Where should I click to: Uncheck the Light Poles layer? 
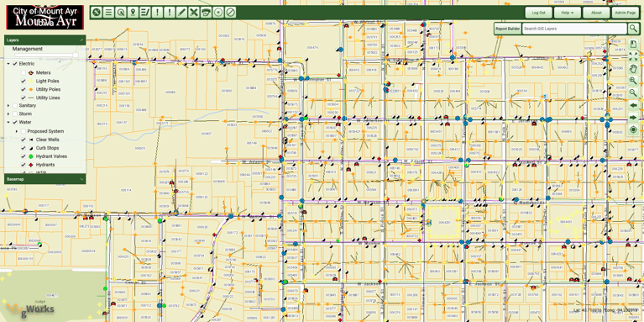click(x=24, y=81)
